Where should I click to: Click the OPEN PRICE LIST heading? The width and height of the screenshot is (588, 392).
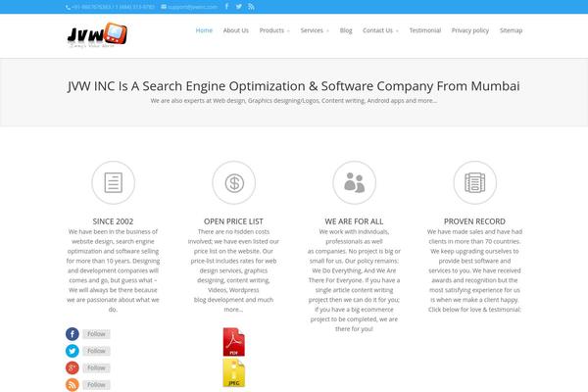click(x=233, y=221)
